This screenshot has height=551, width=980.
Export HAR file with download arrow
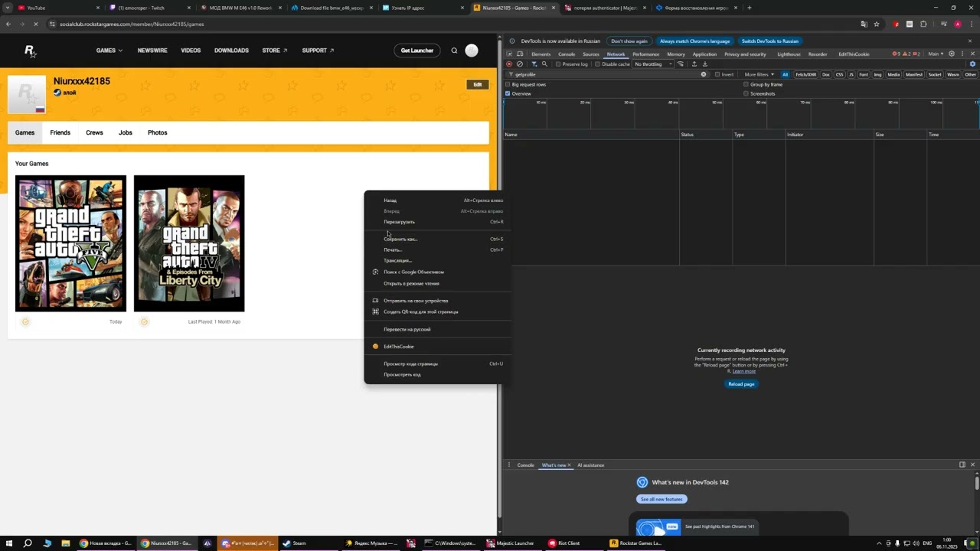coord(704,64)
